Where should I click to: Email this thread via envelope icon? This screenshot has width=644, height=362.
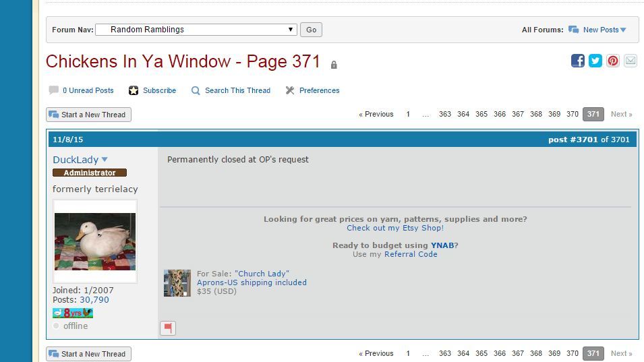[631, 61]
